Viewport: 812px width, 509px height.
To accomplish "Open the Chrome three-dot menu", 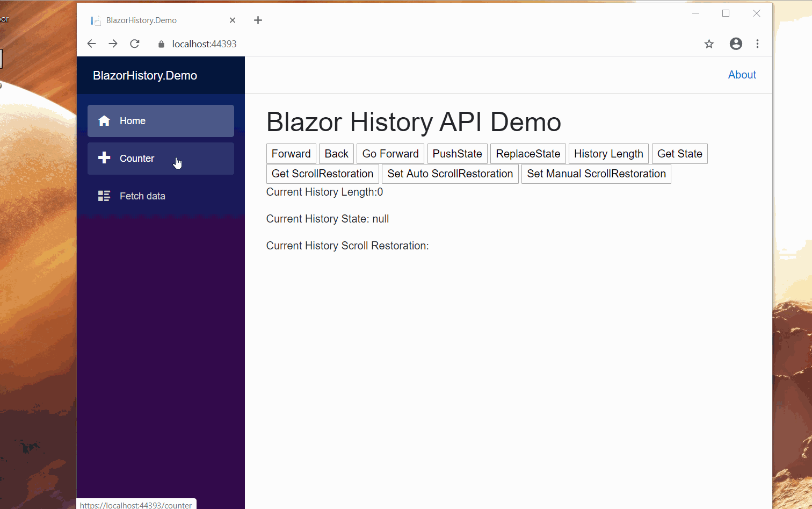I will 757,44.
